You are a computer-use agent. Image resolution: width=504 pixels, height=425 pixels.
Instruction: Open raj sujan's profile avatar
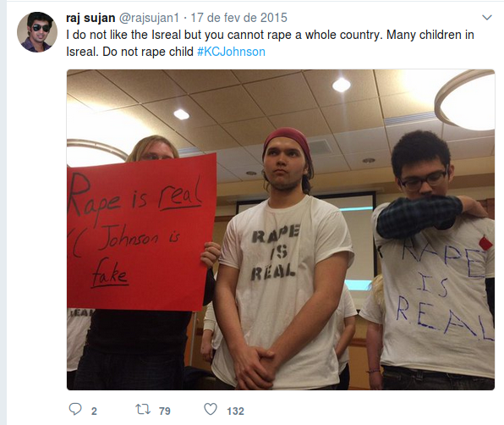37,32
